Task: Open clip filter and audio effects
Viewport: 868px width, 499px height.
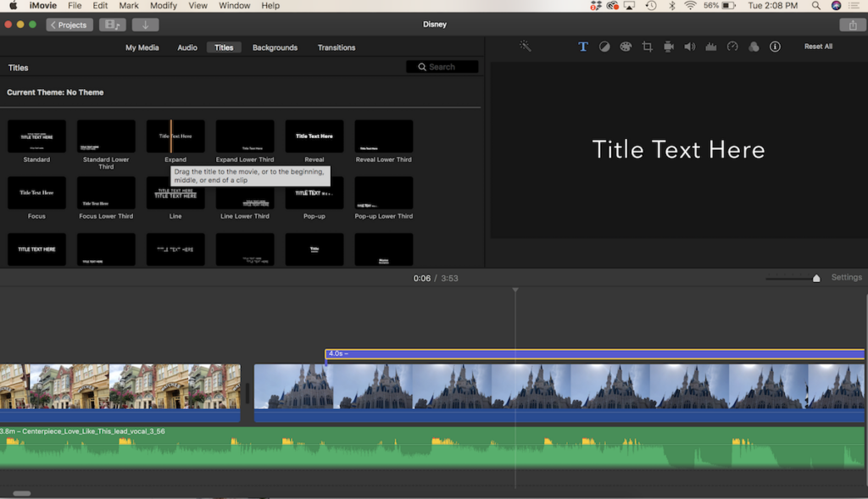Action: pos(754,47)
